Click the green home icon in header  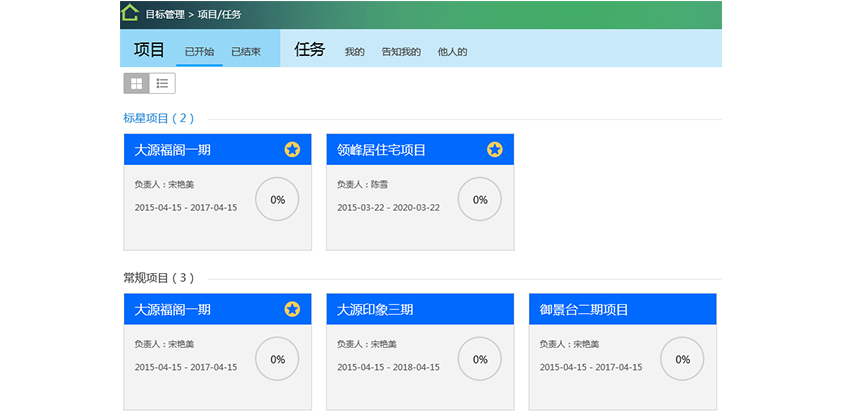130,13
